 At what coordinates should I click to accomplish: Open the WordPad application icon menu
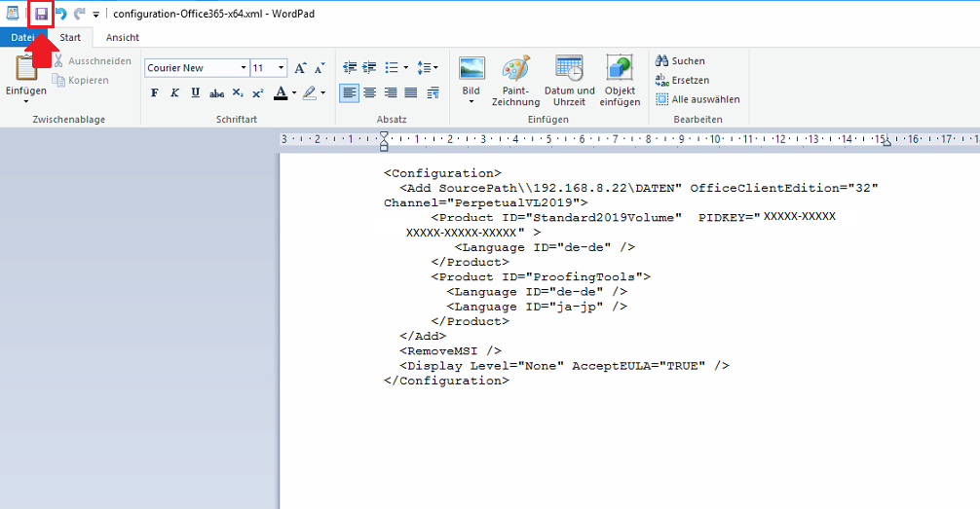point(13,13)
